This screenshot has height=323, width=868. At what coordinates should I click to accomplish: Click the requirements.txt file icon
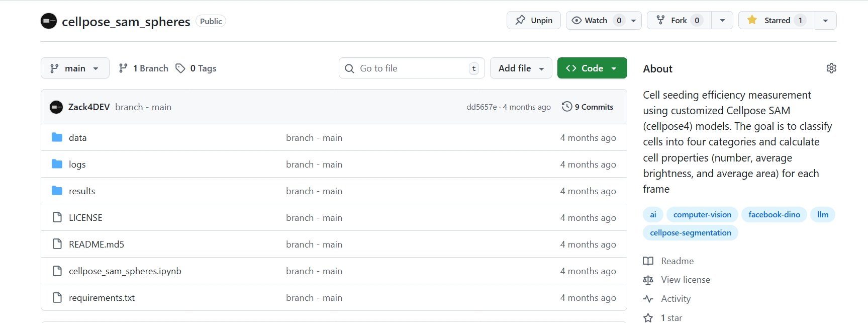tap(57, 297)
